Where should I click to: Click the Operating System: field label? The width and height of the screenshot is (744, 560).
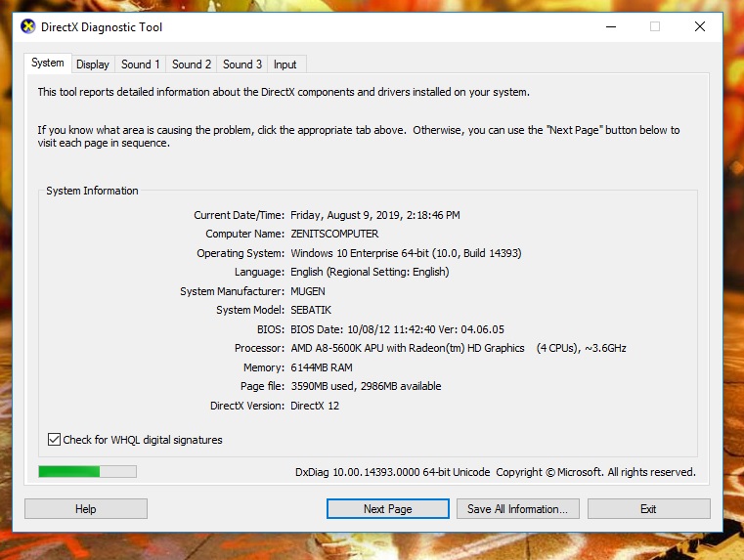pyautogui.click(x=241, y=253)
